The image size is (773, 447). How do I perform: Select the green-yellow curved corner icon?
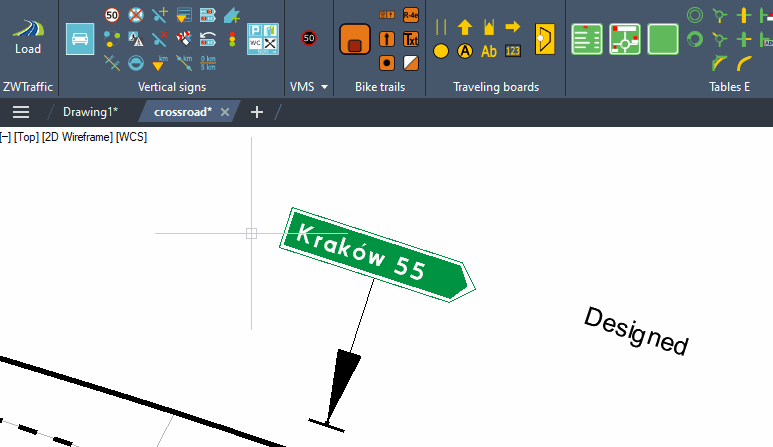(x=720, y=63)
